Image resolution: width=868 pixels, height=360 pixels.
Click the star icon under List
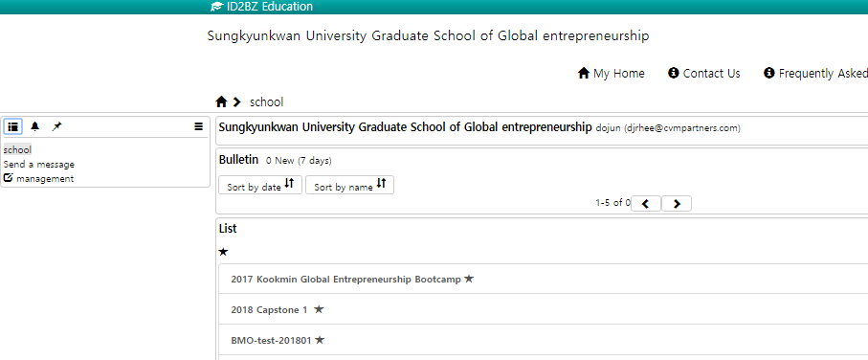pyautogui.click(x=223, y=252)
